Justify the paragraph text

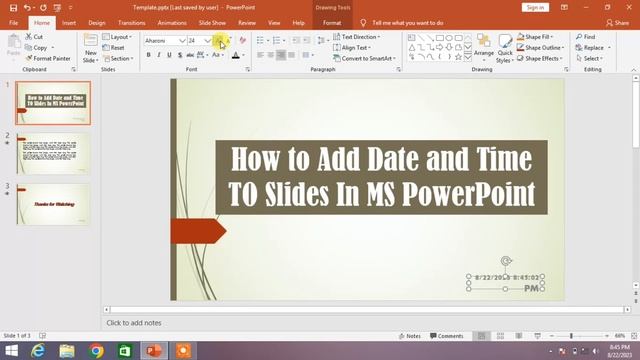[291, 55]
